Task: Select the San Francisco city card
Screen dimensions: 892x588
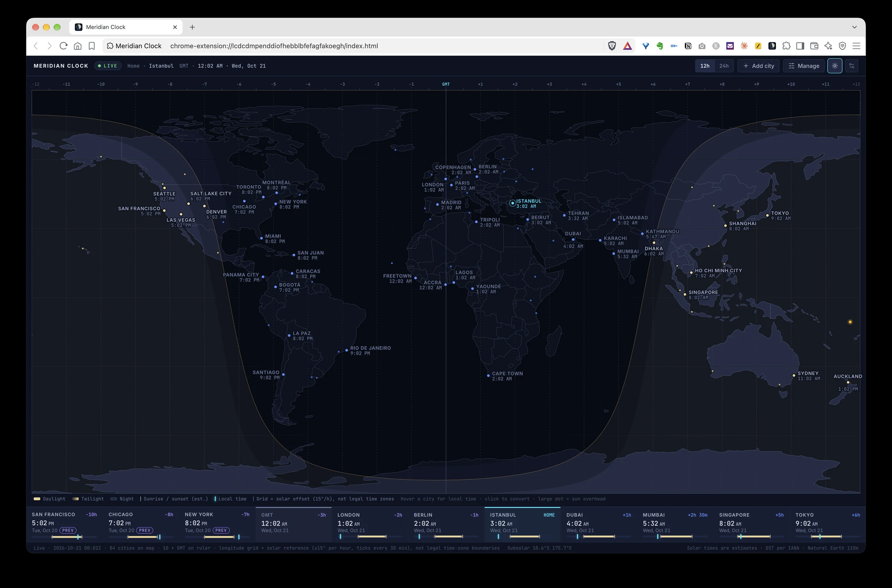Action: pos(64,524)
